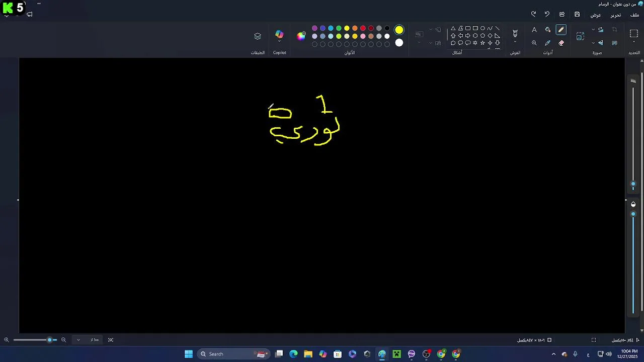Viewport: 644px width, 362px height.
Task: Click the Redo arrow
Action: coord(533,15)
